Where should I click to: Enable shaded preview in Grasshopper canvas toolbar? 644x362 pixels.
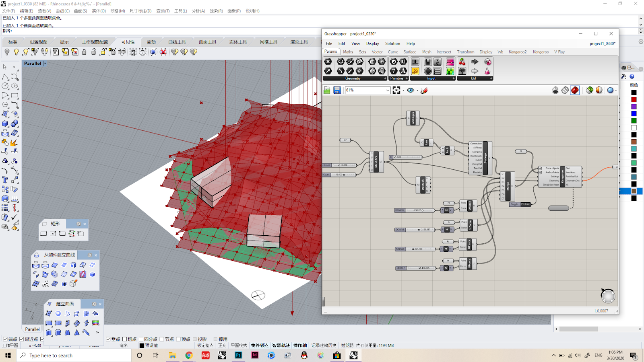[x=575, y=90]
